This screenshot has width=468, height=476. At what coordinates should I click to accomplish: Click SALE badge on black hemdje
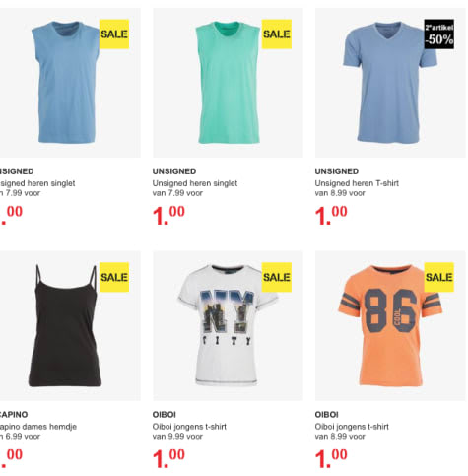point(114,277)
